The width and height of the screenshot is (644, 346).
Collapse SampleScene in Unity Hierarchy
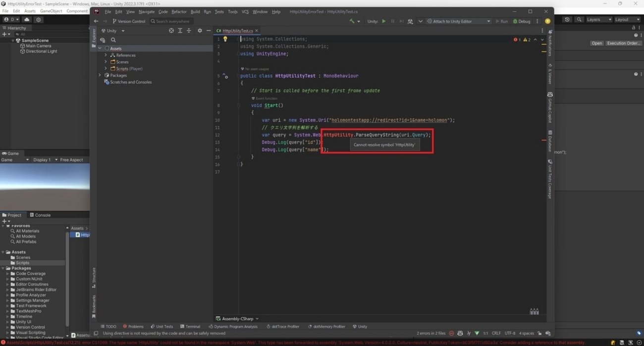tap(13, 41)
